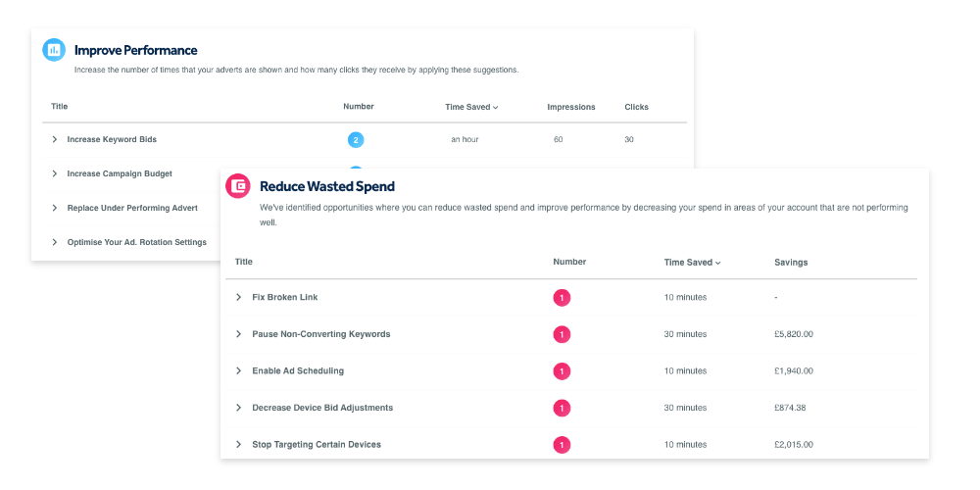
Task: Click the blue number badge for Increase Keyword Bids
Action: (x=356, y=140)
